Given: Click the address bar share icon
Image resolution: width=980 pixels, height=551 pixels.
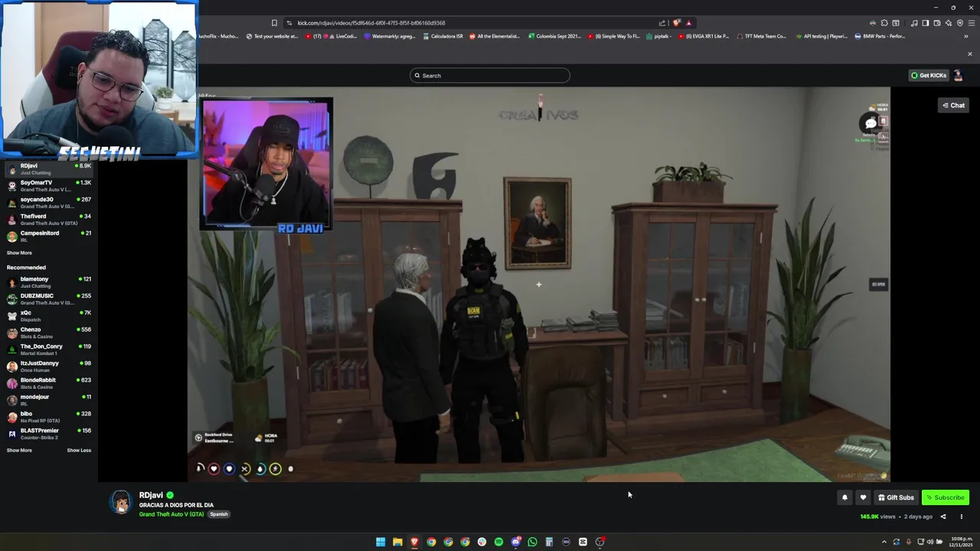Looking at the screenshot, I should point(662,23).
